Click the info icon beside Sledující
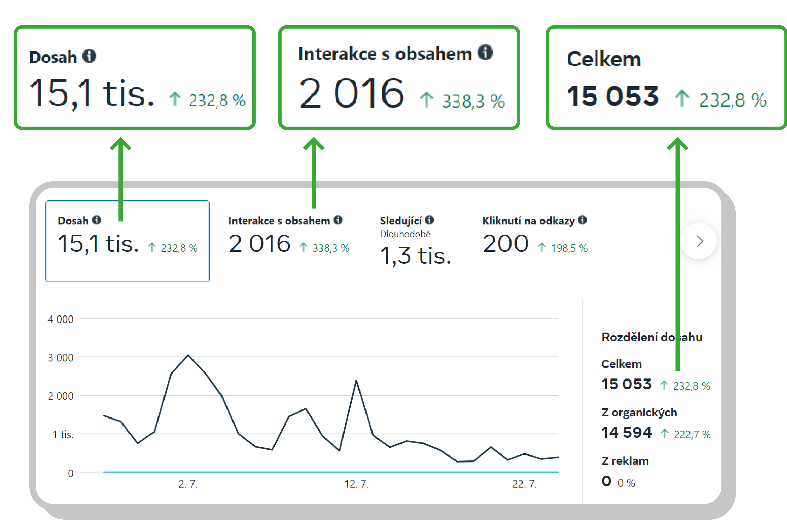 (x=429, y=221)
